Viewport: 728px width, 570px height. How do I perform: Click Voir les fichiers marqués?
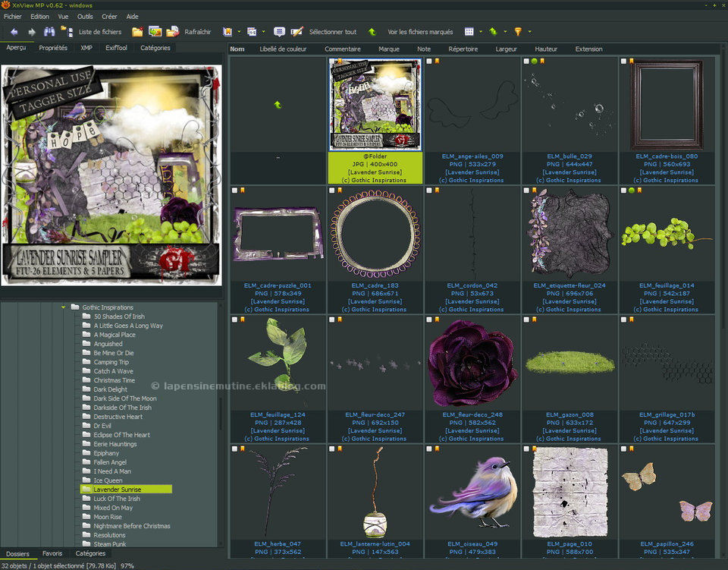tap(420, 32)
